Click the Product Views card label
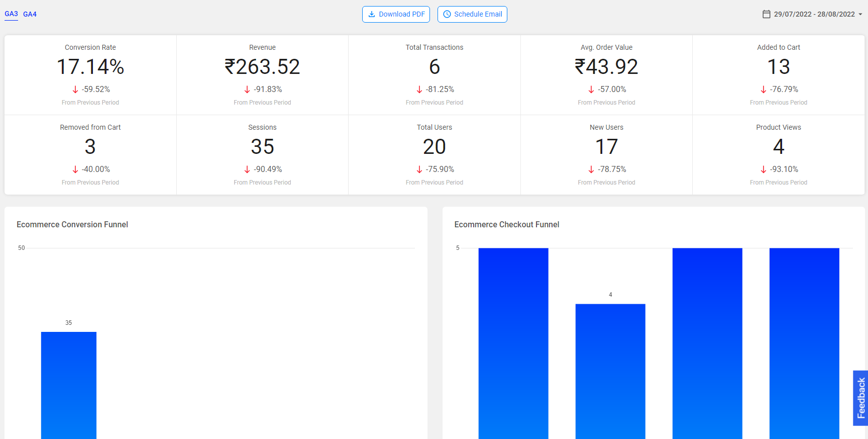The image size is (868, 439). 779,127
